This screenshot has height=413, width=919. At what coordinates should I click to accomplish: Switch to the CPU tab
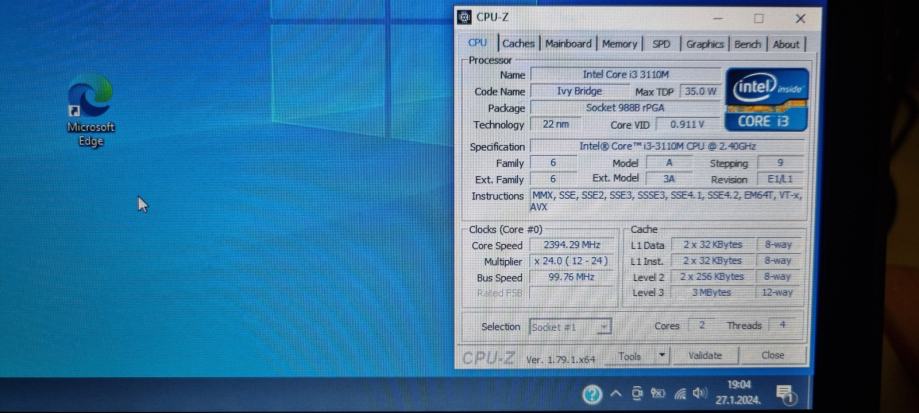point(478,43)
